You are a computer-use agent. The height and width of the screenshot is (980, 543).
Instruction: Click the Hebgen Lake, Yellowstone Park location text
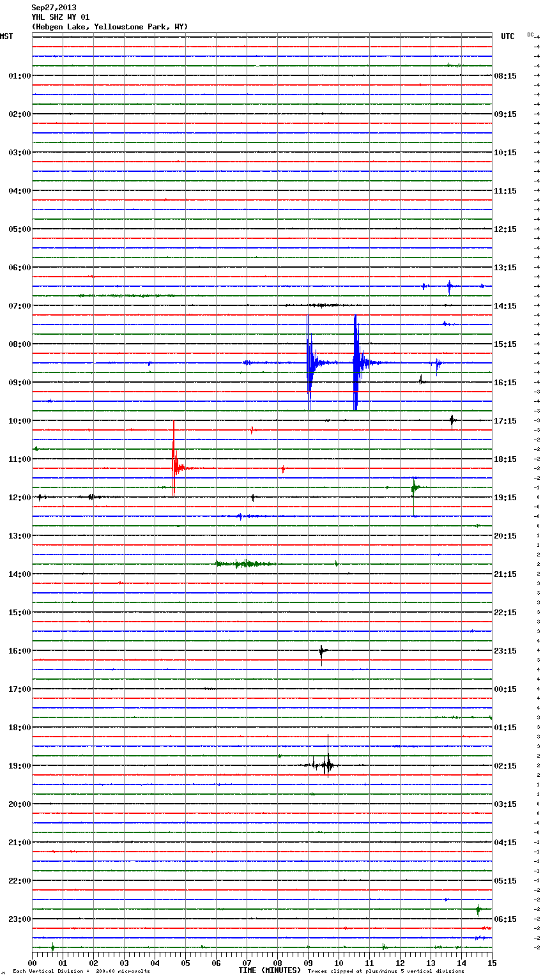[x=109, y=27]
